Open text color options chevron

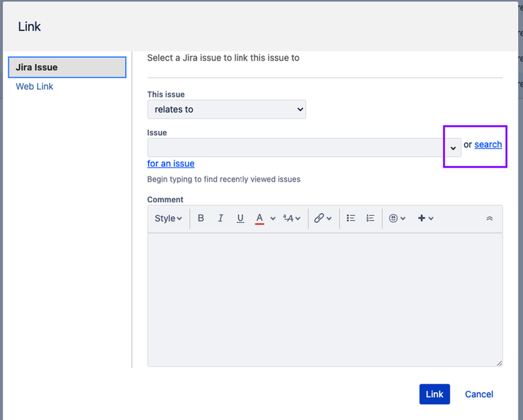click(x=273, y=219)
